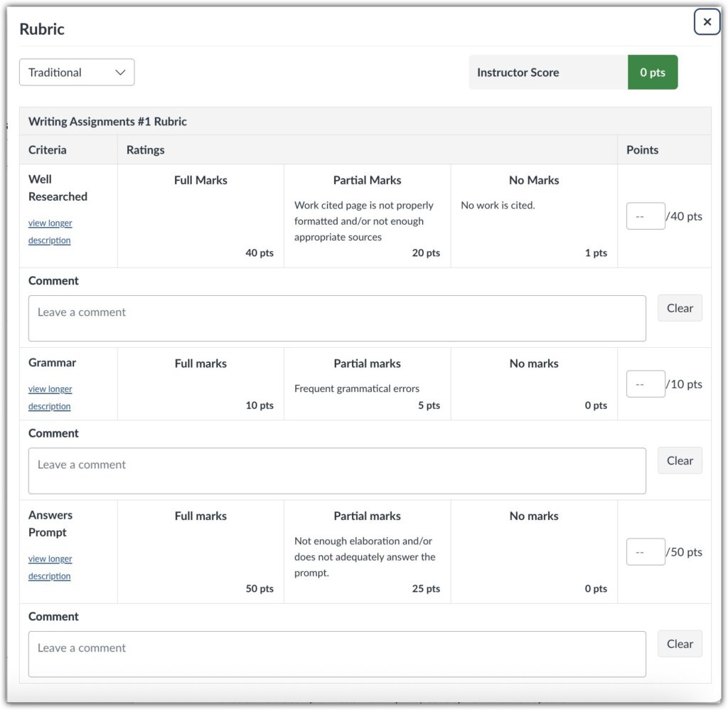Select No marks 0 pts for Answers Prompt
This screenshot has height=710, width=728.
pos(533,551)
